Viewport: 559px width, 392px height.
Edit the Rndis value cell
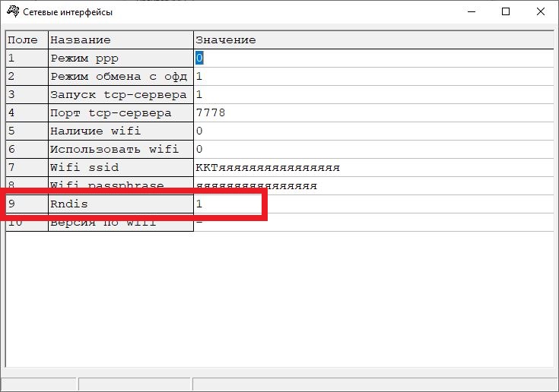point(228,204)
